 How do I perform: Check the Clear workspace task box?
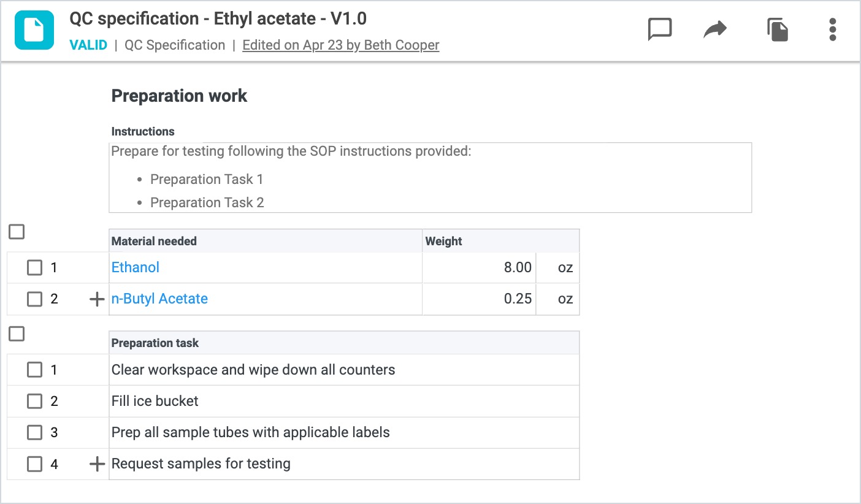pos(35,370)
